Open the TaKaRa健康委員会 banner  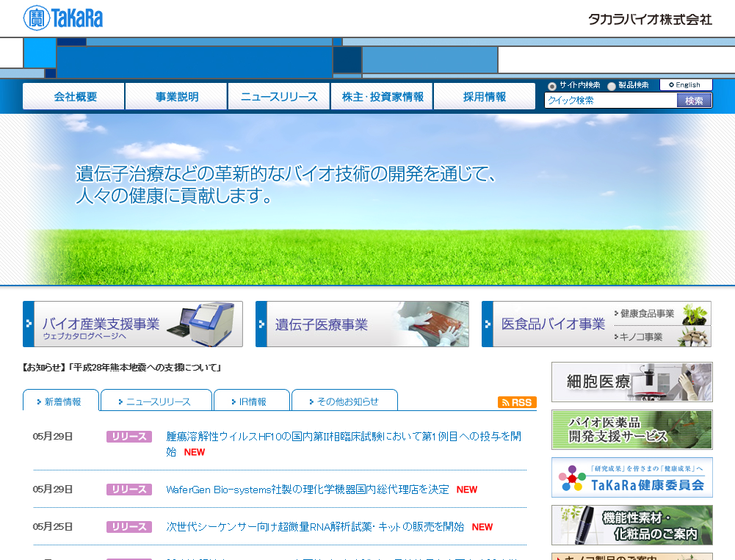tap(632, 478)
